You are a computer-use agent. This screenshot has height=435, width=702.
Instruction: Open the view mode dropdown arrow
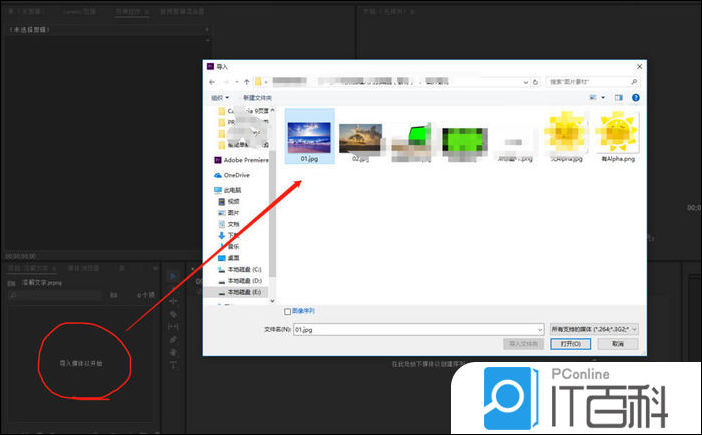(x=603, y=97)
